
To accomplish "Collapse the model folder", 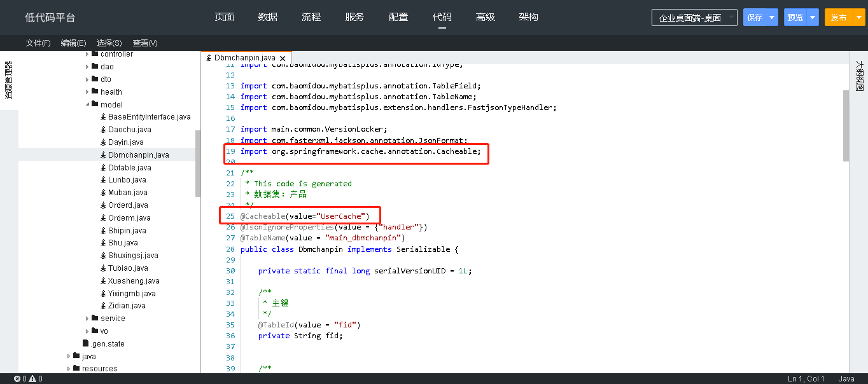I will click(x=87, y=104).
